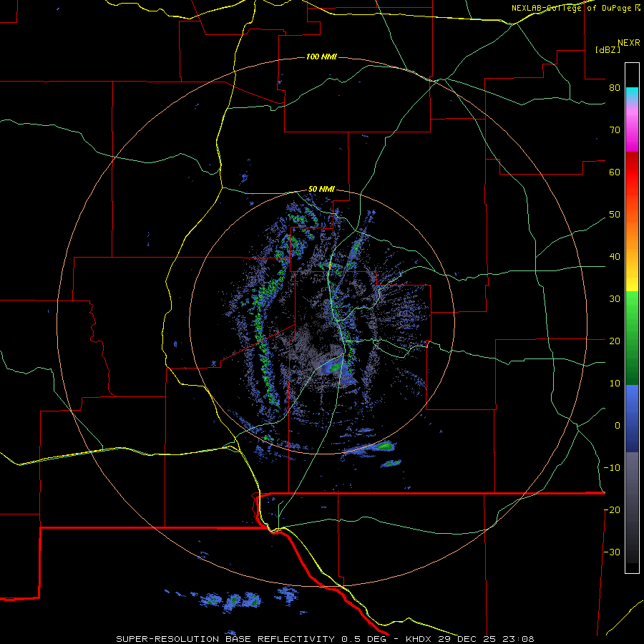Click the "100 NMI" range ring label
Viewport: 644px width, 644px height.
click(321, 57)
